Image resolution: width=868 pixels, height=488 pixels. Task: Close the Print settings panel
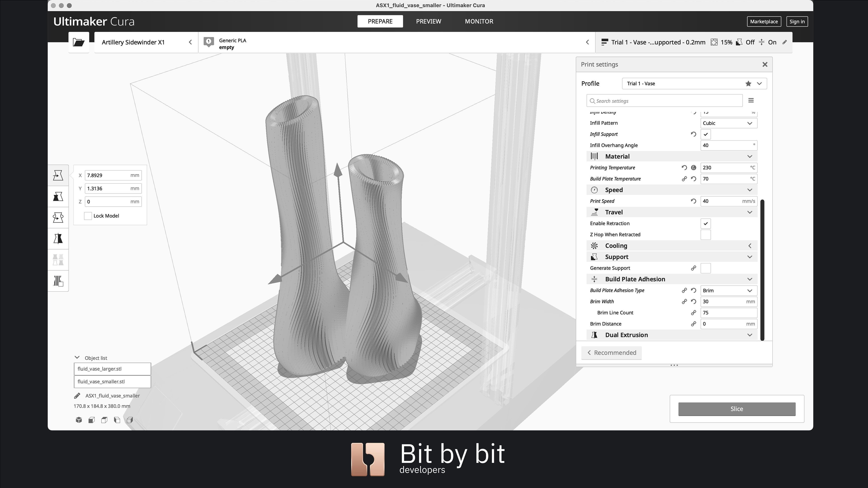(x=764, y=64)
